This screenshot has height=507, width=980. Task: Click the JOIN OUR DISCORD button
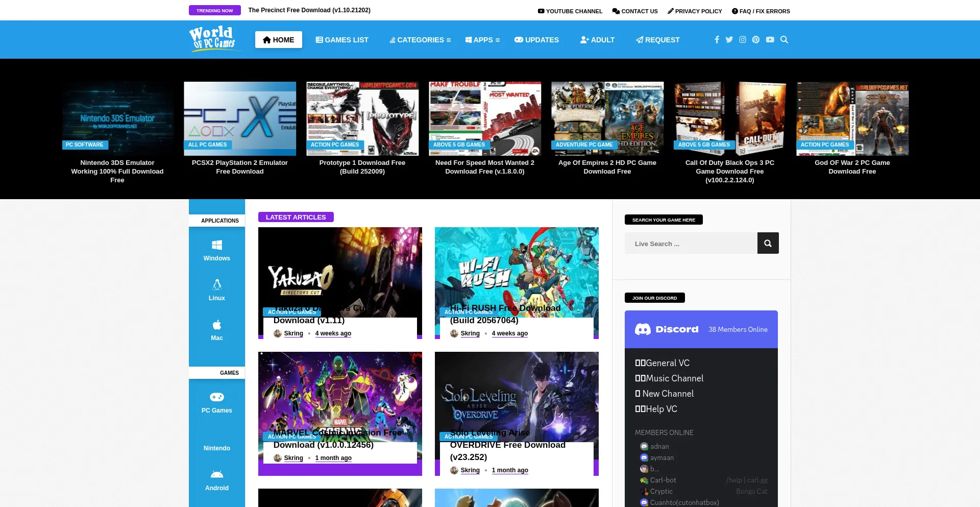tap(655, 298)
